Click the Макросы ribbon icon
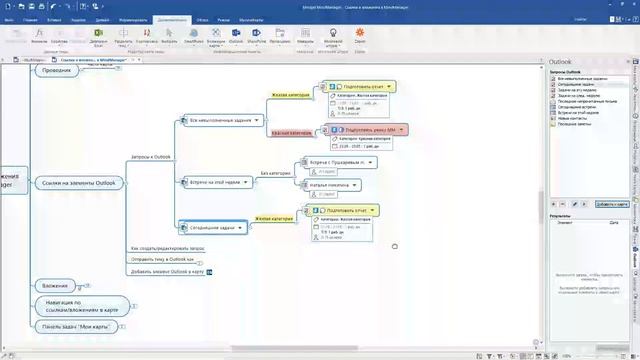The image size is (640, 360). pos(305,33)
